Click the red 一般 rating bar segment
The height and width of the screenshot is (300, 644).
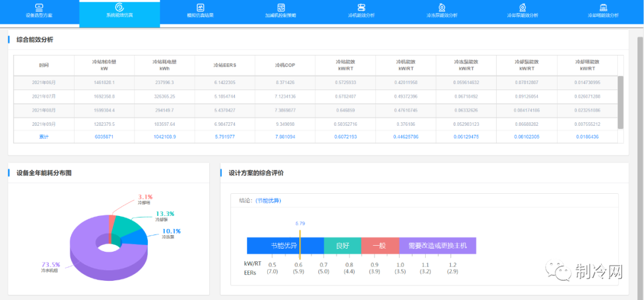click(380, 246)
